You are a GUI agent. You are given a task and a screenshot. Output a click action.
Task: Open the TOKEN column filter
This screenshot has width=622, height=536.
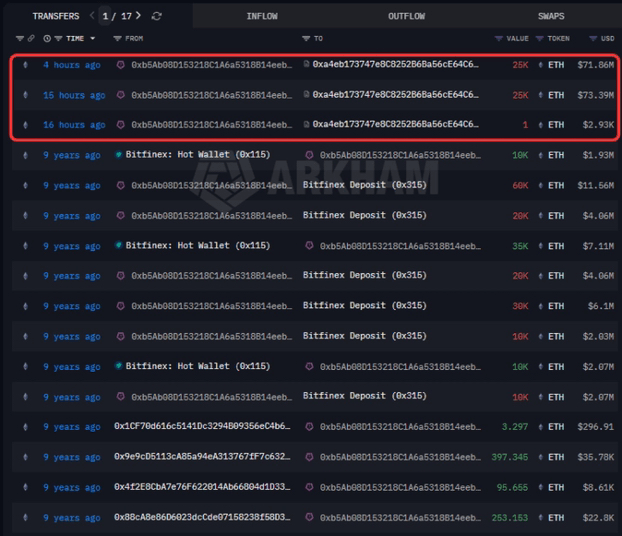point(540,39)
